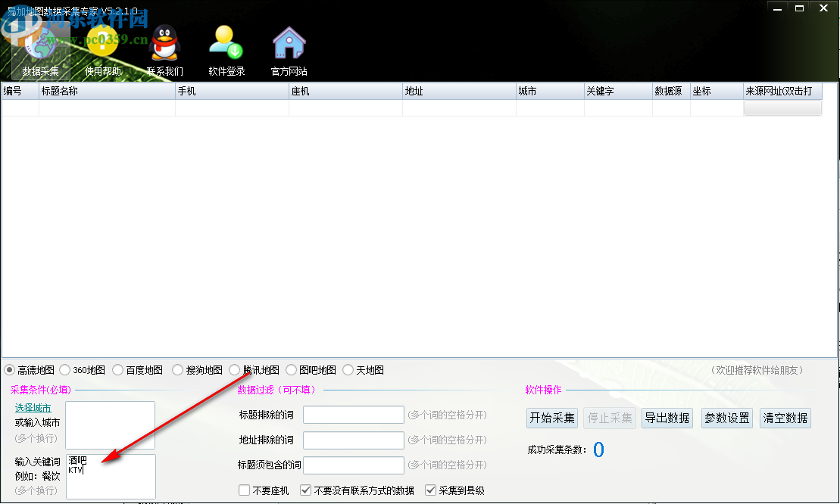Click the blue 0 collection counter

point(598,450)
